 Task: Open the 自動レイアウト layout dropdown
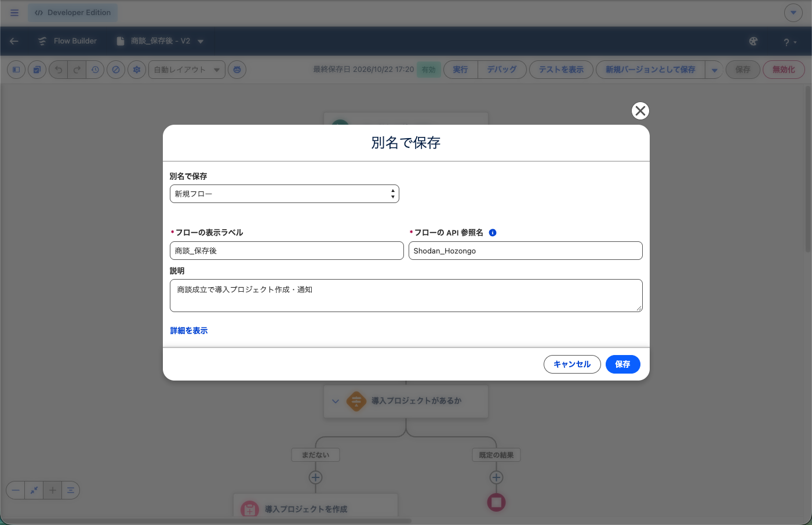pyautogui.click(x=187, y=70)
